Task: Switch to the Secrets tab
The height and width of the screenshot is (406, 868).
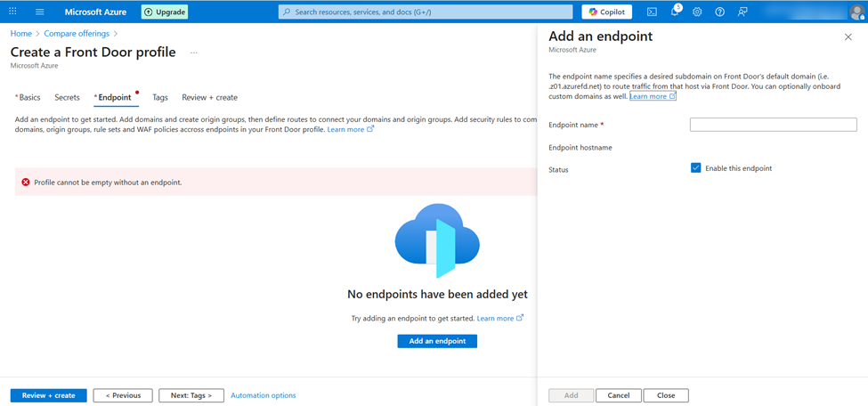Action: (x=67, y=97)
